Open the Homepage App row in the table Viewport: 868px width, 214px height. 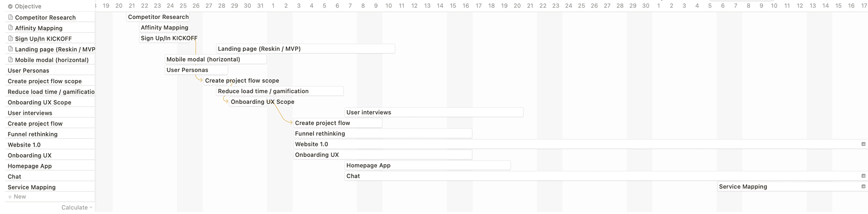click(30, 166)
